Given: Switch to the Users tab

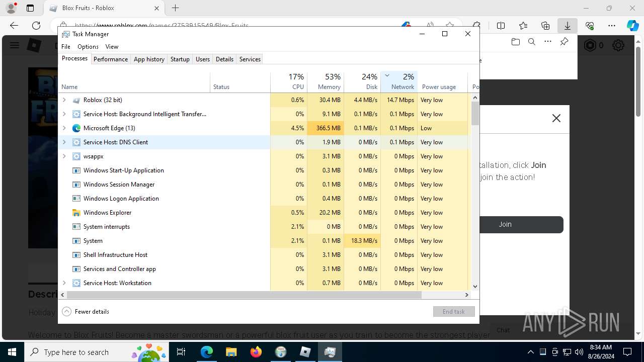Looking at the screenshot, I should pos(203,59).
